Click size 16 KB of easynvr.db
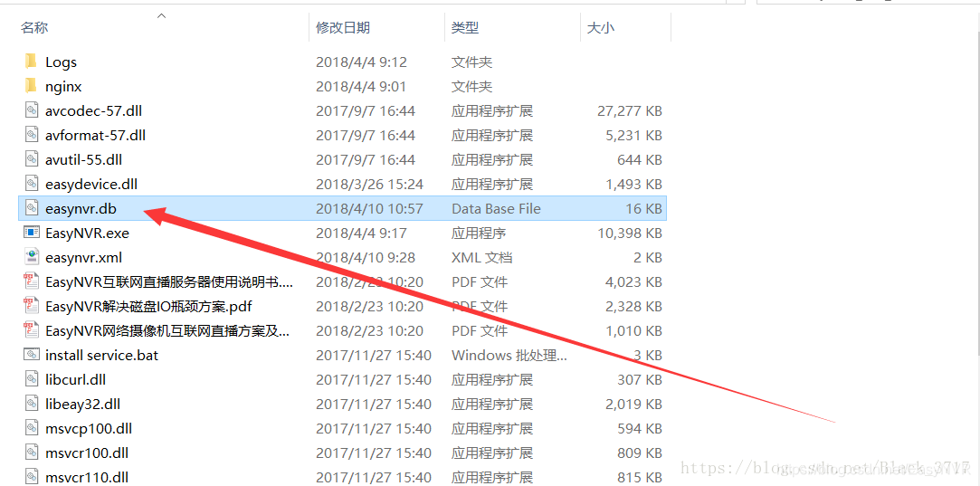Image resolution: width=980 pixels, height=486 pixels. [x=643, y=208]
